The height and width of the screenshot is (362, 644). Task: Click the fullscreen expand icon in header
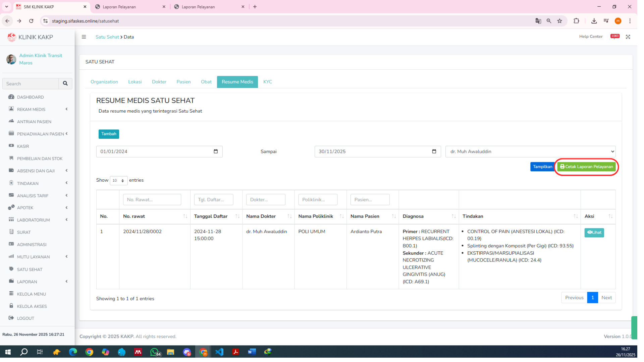(x=628, y=37)
